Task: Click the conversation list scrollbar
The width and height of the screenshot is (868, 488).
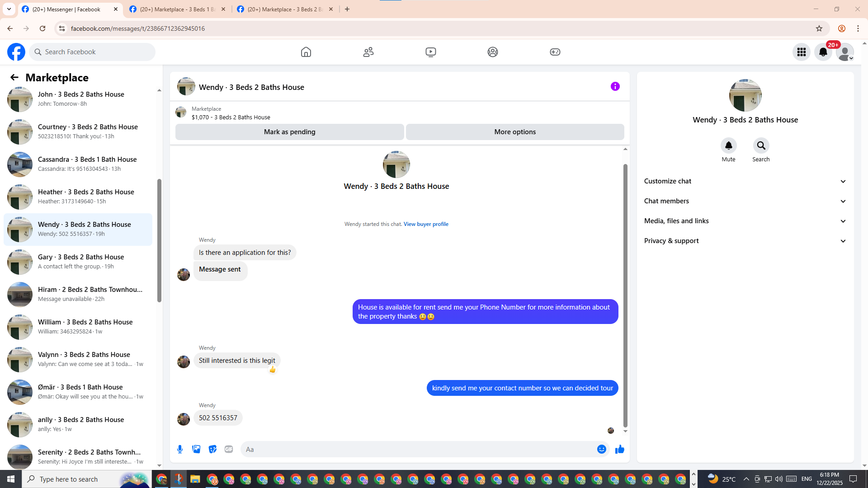Action: pyautogui.click(x=159, y=240)
